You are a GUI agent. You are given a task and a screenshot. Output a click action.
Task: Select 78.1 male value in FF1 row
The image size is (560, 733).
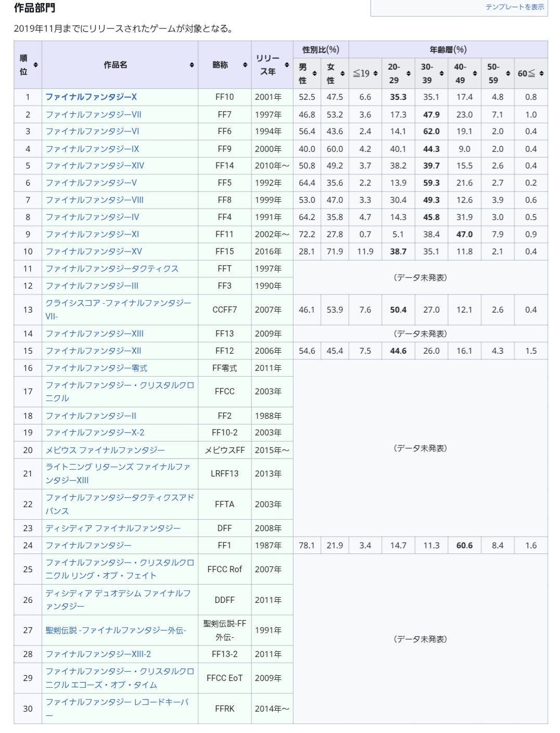tap(307, 545)
